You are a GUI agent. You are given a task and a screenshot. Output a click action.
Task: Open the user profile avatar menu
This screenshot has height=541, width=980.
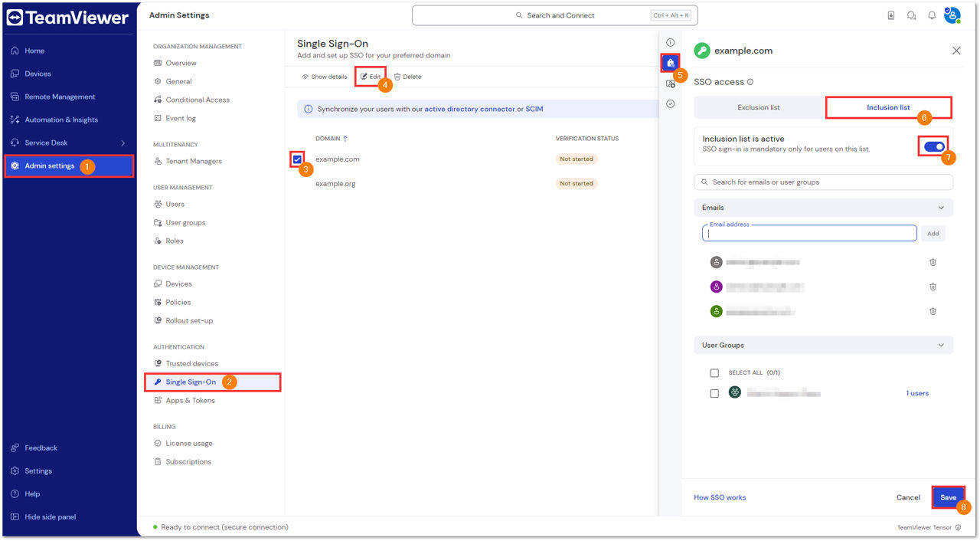click(952, 15)
